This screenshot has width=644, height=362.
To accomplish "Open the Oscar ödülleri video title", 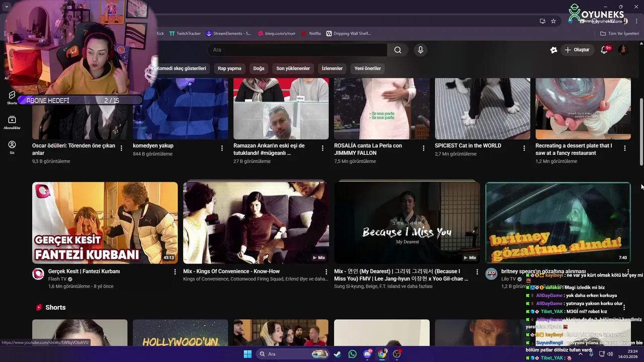I will [73, 149].
